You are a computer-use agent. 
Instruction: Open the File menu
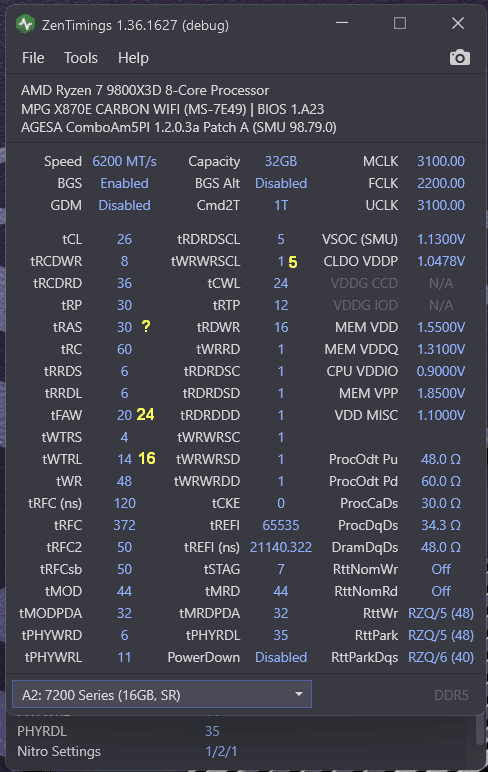(x=33, y=58)
